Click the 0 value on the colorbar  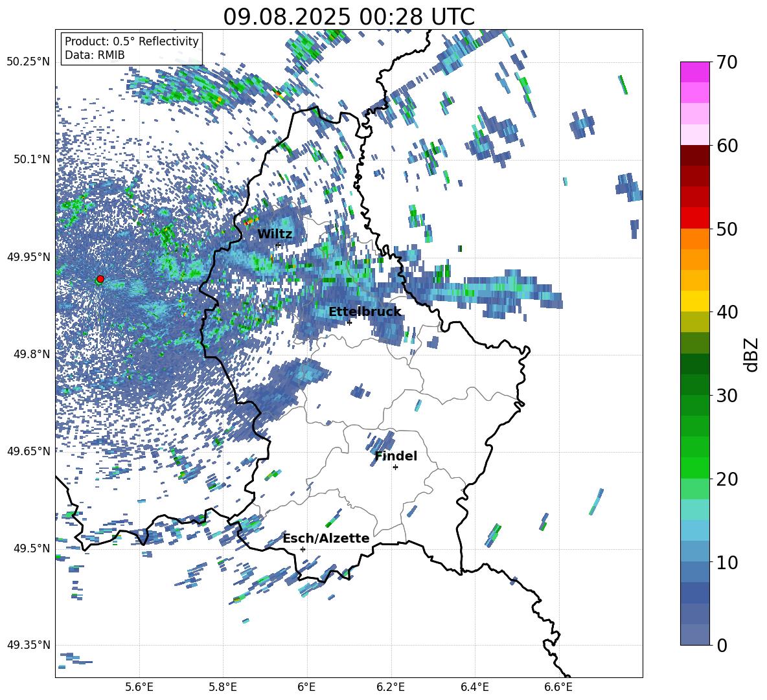click(x=722, y=645)
